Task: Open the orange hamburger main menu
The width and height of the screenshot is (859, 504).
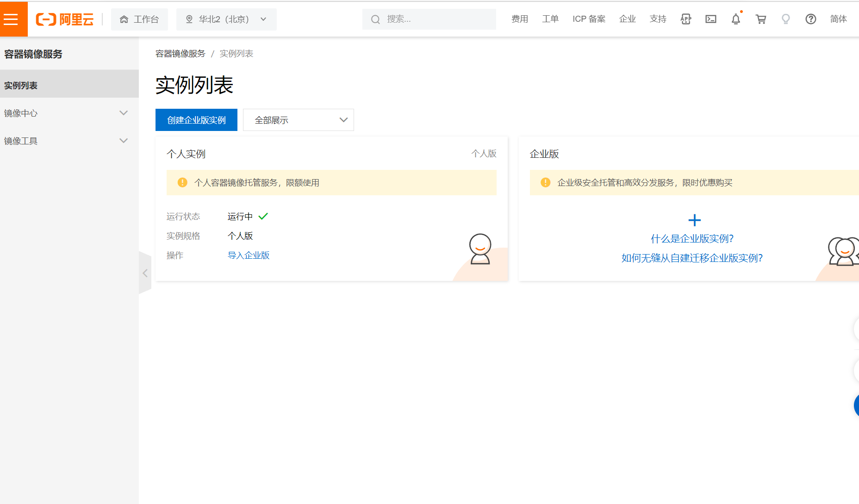Action: [x=13, y=19]
